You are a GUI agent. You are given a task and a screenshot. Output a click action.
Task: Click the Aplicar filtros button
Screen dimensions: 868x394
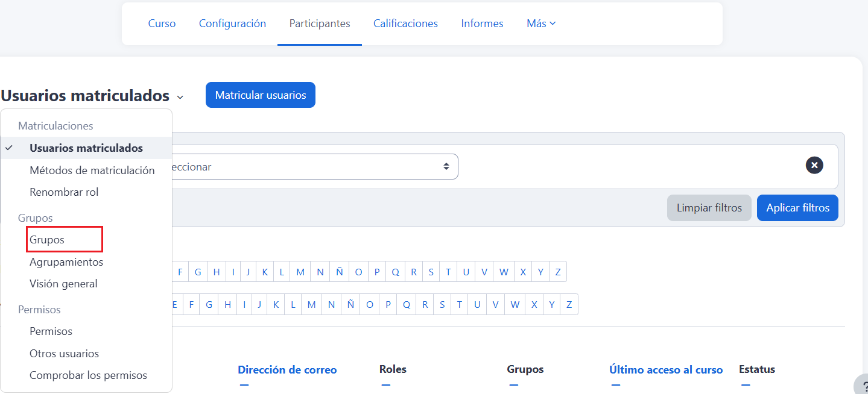pos(797,208)
